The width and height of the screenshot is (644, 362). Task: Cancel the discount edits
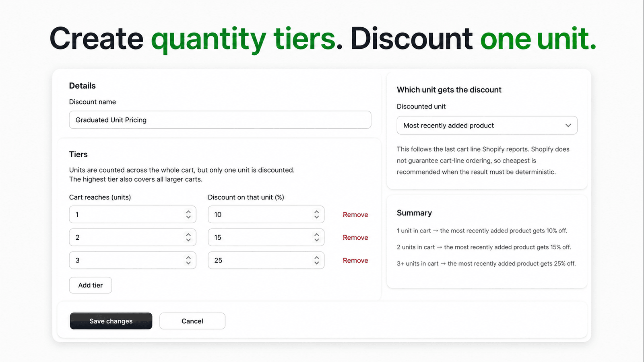coord(192,321)
